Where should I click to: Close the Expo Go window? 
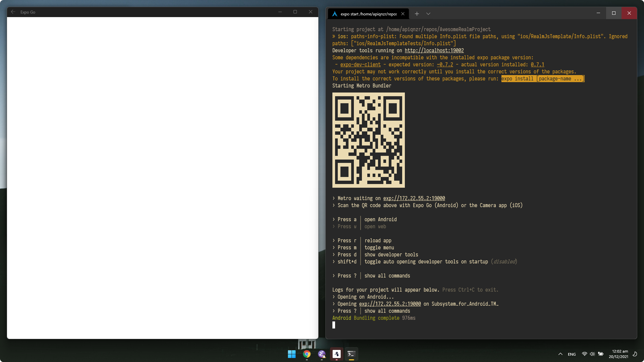311,12
